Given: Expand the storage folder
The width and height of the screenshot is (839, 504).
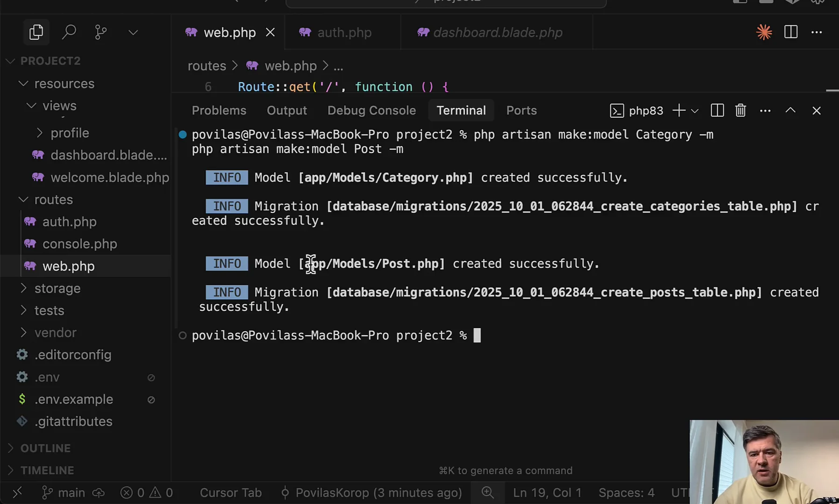Looking at the screenshot, I should point(23,288).
